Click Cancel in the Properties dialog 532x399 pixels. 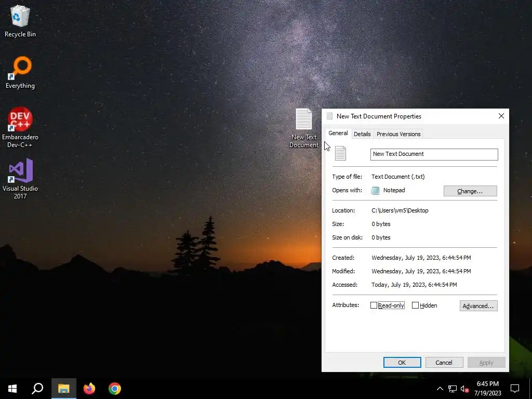444,362
